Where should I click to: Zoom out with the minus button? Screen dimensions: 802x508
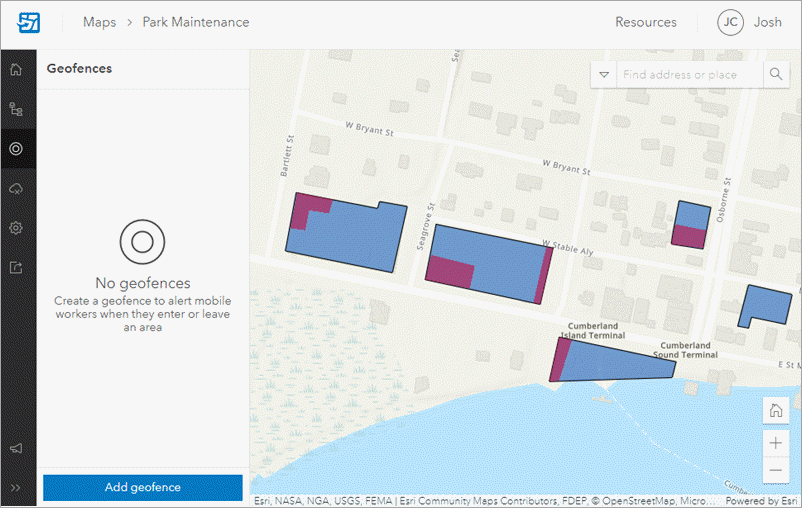776,470
